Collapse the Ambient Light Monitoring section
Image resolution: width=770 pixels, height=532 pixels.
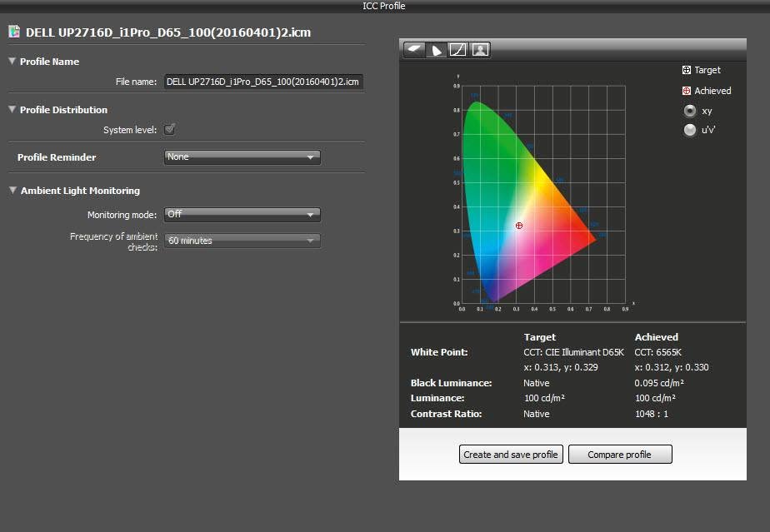pos(12,190)
